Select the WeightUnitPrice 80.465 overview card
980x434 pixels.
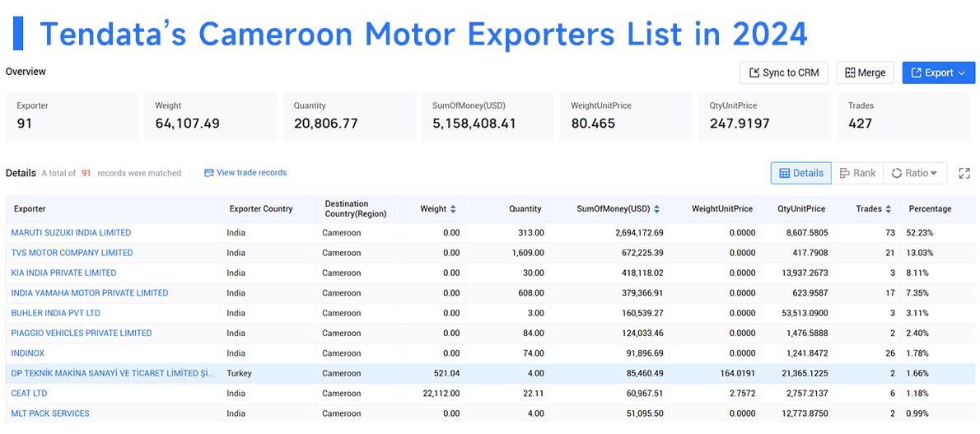tap(626, 116)
